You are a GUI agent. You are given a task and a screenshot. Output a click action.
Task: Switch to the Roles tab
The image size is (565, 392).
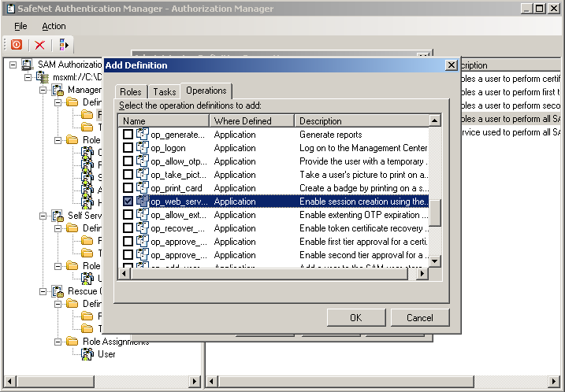[131, 92]
